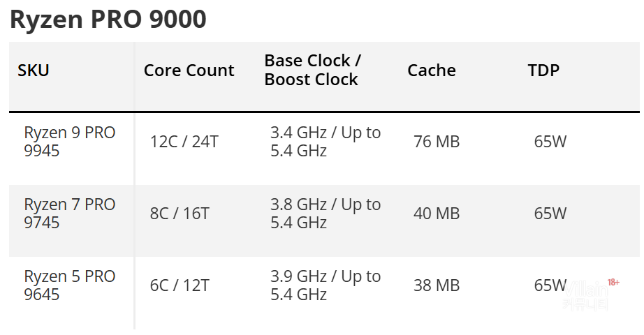Click the 8C / 16T core count cell

click(x=180, y=214)
